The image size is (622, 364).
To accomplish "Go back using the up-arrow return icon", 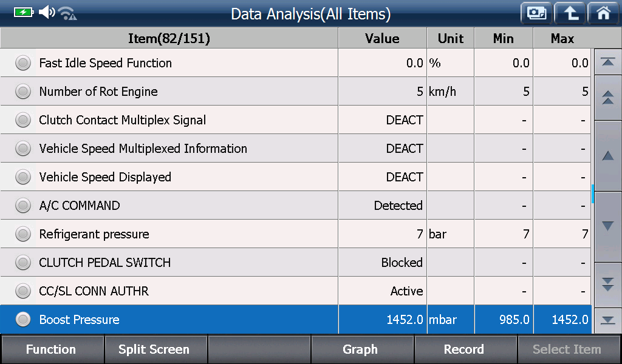I will tap(570, 13).
